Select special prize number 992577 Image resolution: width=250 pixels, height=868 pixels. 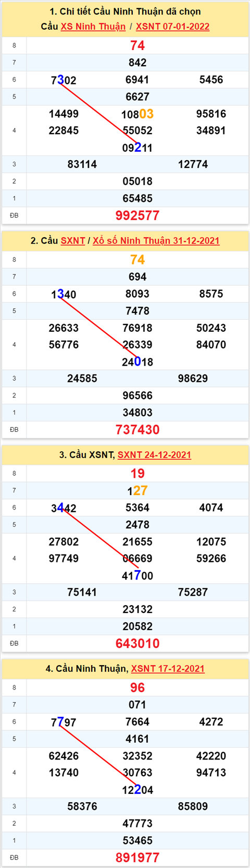[x=137, y=215]
